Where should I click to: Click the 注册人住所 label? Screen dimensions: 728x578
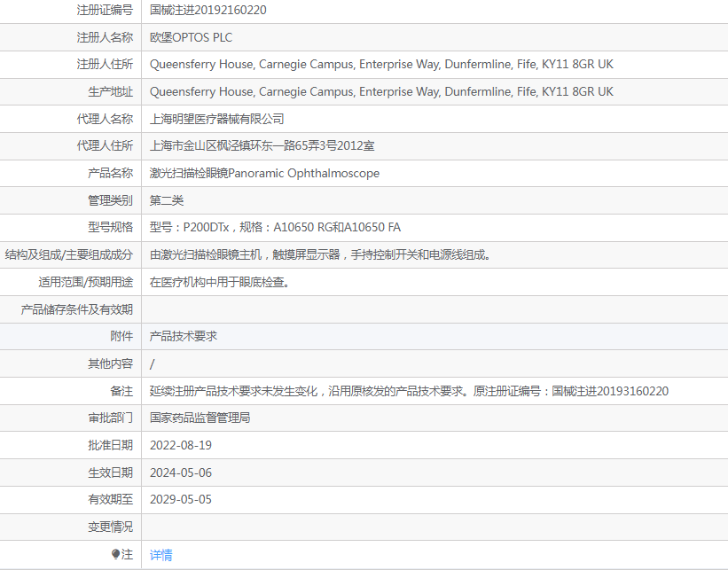(x=105, y=65)
